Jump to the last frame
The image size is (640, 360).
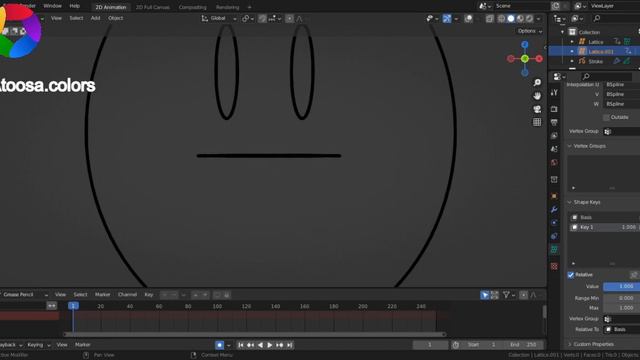tap(289, 345)
